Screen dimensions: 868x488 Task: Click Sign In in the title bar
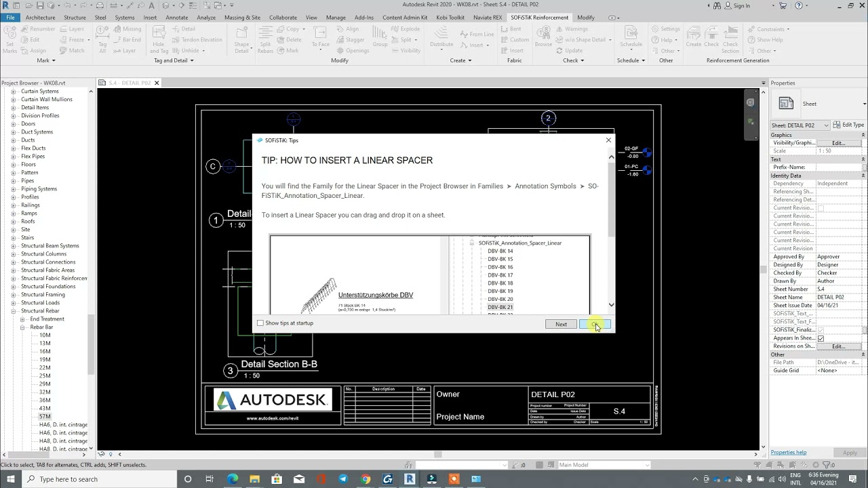(742, 5)
